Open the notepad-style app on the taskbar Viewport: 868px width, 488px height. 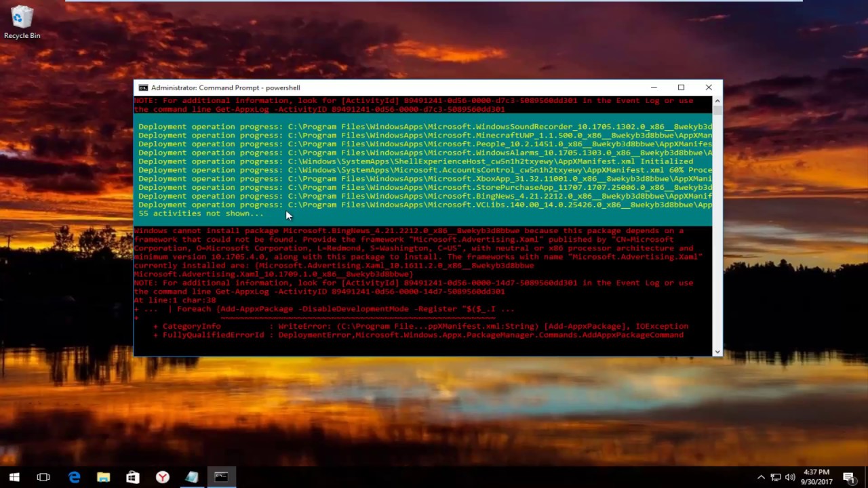click(x=192, y=477)
